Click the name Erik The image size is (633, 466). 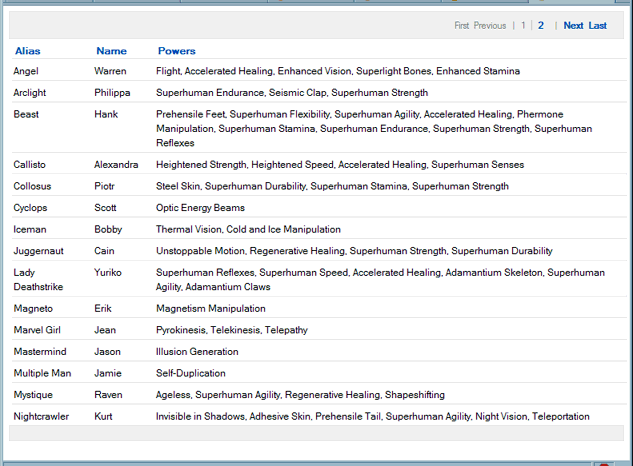click(103, 309)
